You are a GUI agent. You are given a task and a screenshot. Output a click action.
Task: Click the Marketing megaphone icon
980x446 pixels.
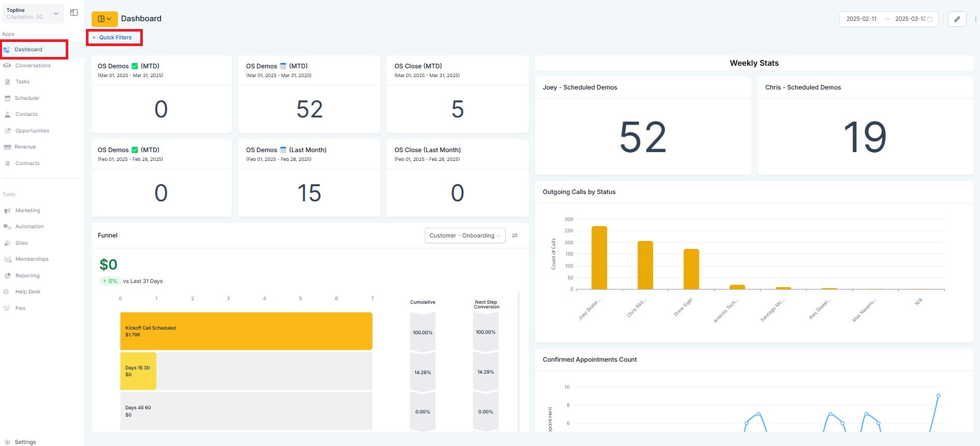click(7, 211)
